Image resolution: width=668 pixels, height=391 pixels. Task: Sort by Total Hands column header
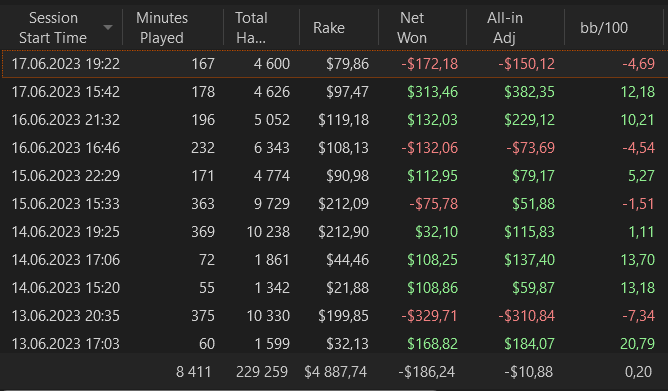click(262, 28)
